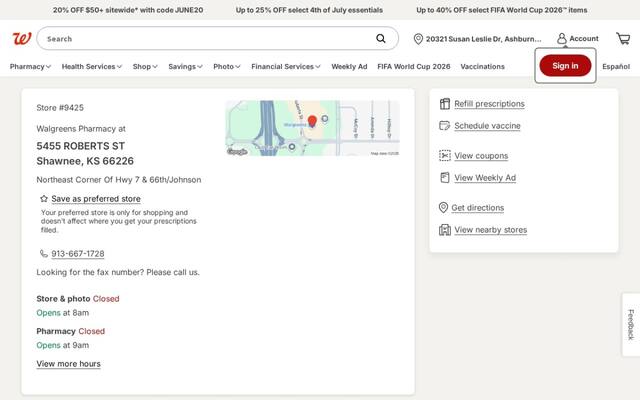Click the star icon for preferred store
Screen dimensions: 640x400
pyautogui.click(x=44, y=199)
